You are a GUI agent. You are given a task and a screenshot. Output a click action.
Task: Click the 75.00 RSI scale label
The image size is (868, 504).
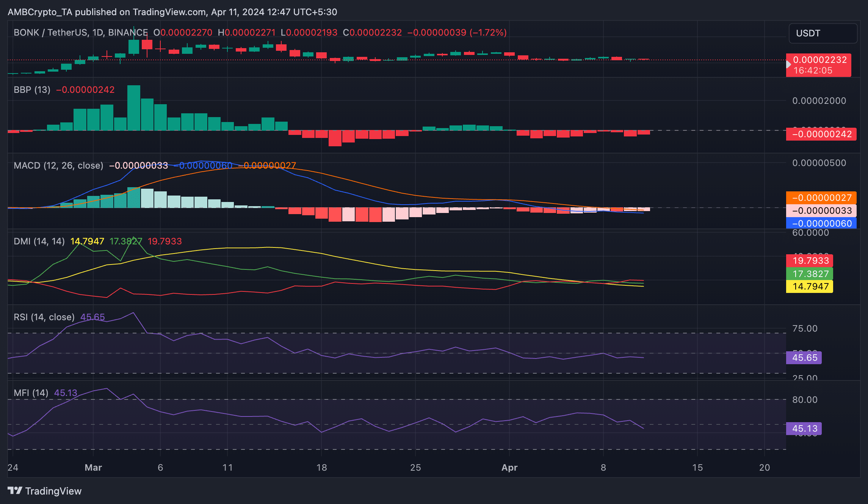pos(805,329)
